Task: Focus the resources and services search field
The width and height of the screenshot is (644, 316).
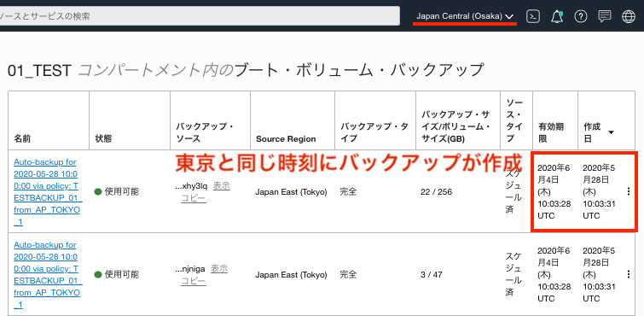Action: click(200, 16)
